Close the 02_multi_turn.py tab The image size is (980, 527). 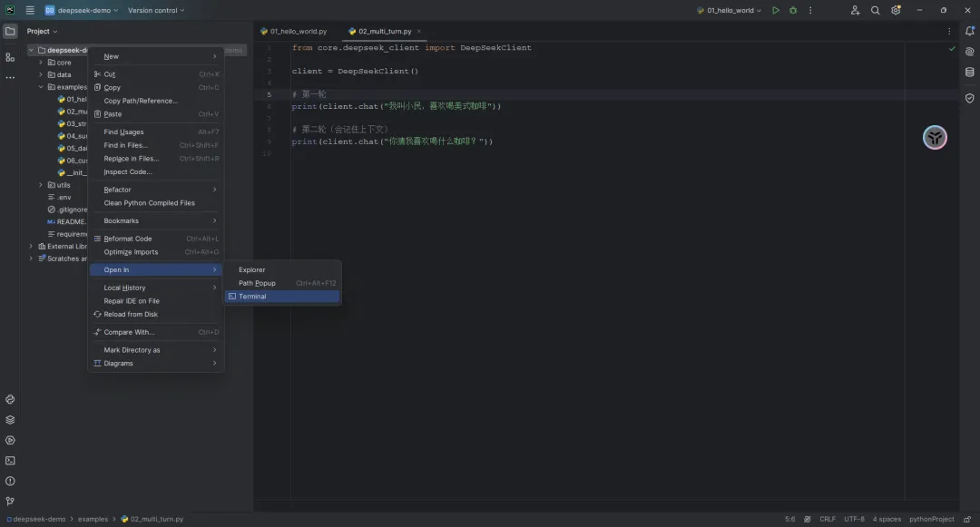418,31
